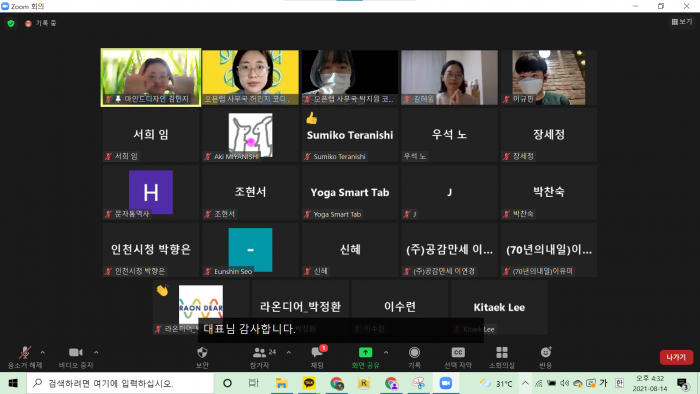Click the Kitaek Lee participant tile

(499, 307)
